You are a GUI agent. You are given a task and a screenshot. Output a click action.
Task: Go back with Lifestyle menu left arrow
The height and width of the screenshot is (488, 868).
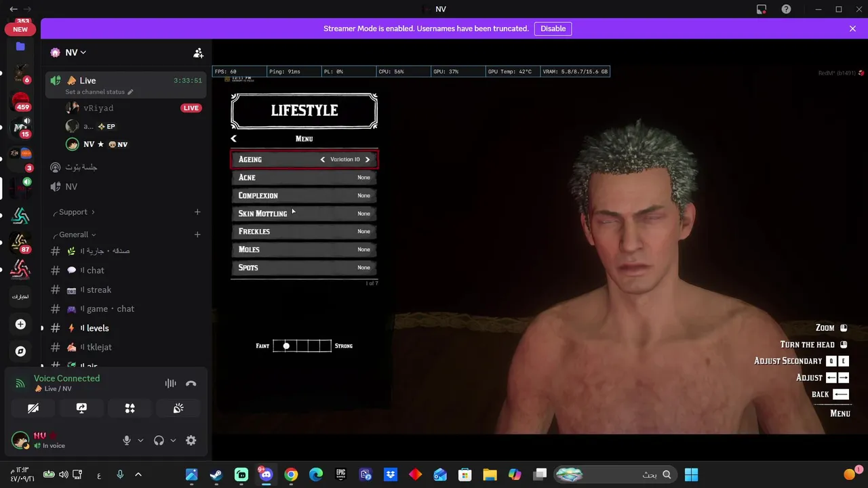234,139
